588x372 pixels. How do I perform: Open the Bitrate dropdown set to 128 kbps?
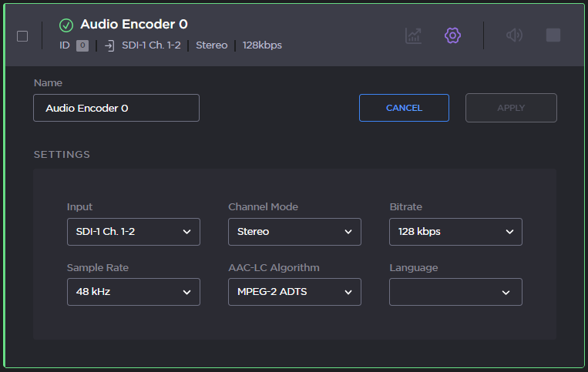[x=455, y=231]
